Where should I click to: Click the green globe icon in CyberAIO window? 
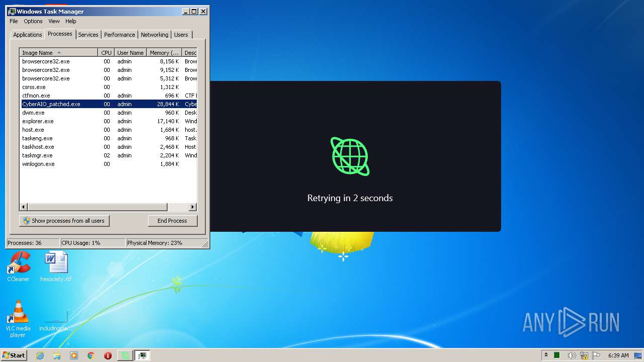pyautogui.click(x=350, y=156)
